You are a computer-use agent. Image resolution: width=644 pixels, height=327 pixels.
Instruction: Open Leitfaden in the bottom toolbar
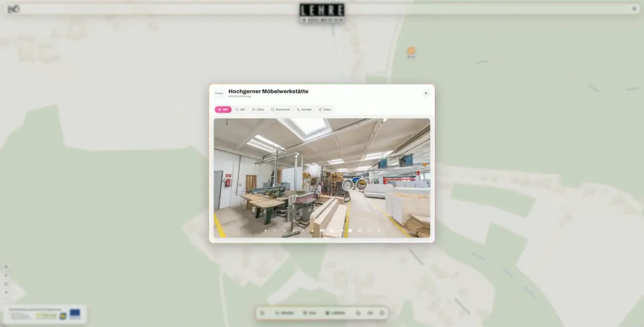(335, 313)
